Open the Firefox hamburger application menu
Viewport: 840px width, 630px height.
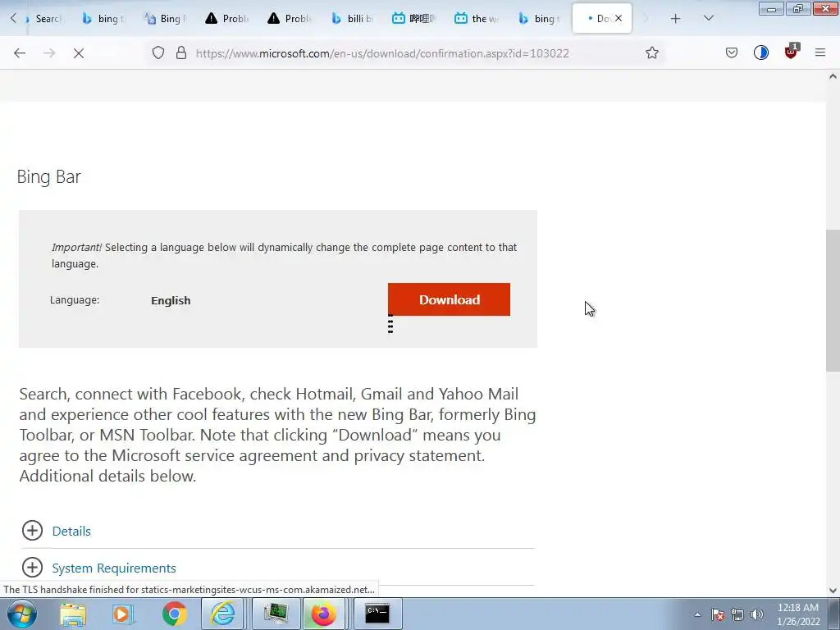[820, 52]
